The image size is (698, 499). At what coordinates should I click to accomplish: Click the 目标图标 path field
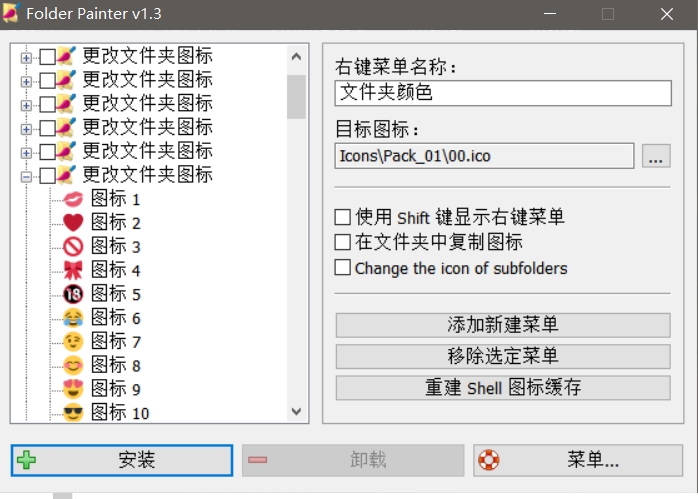pos(484,156)
